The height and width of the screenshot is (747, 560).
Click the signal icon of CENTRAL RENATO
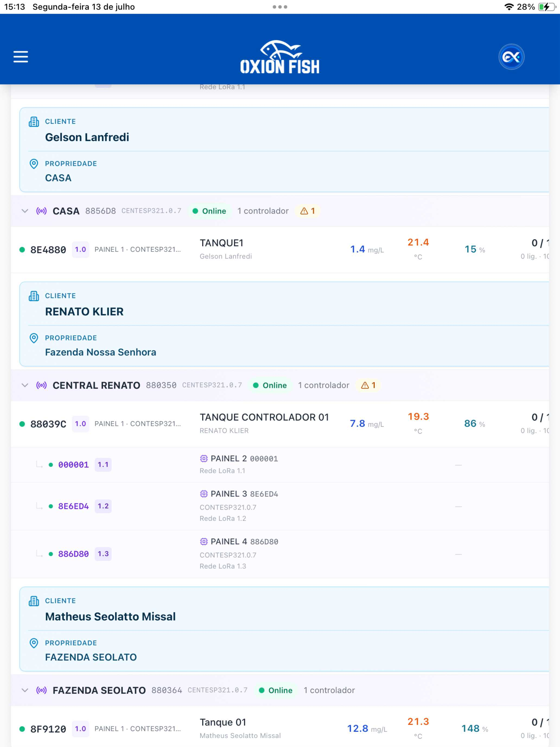point(42,385)
